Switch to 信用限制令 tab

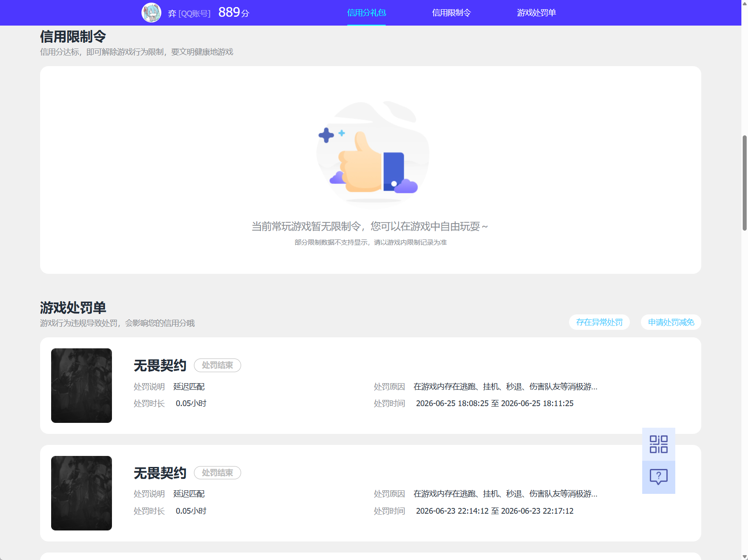tap(451, 13)
